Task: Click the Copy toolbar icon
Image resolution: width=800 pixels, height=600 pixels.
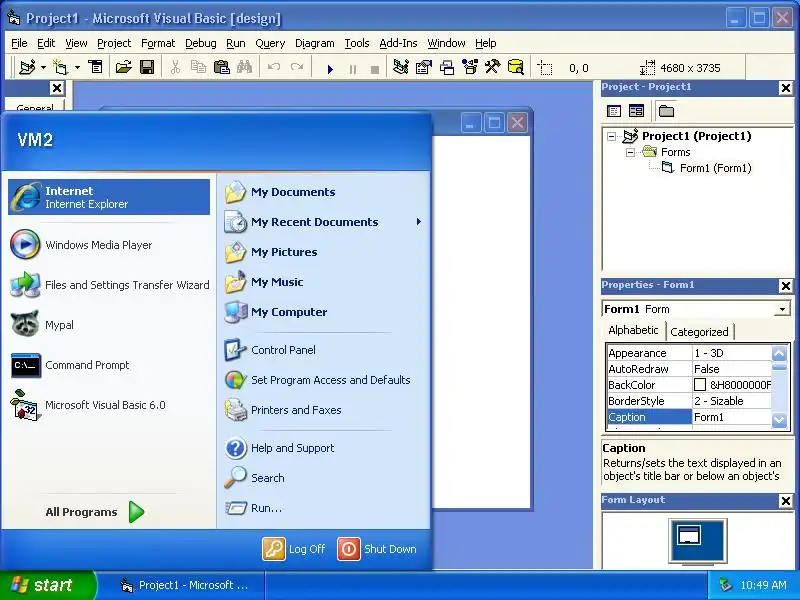Action: pyautogui.click(x=198, y=67)
